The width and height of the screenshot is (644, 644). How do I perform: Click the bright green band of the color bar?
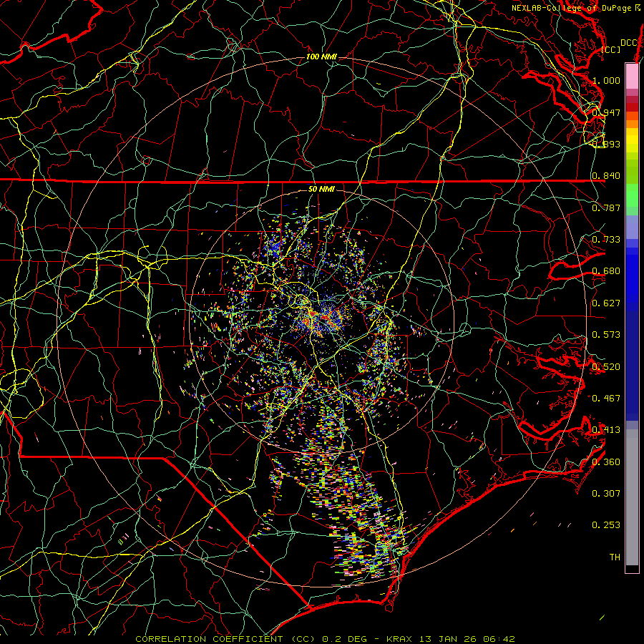(x=632, y=195)
